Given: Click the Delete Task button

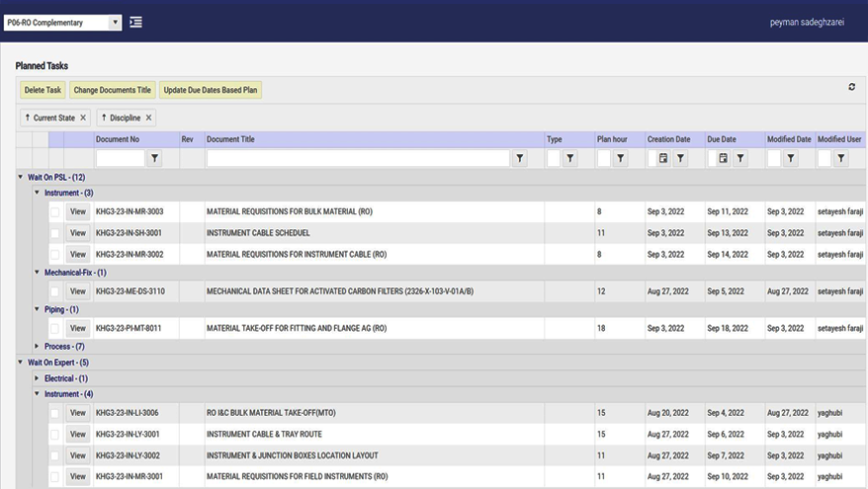Looking at the screenshot, I should coord(43,90).
